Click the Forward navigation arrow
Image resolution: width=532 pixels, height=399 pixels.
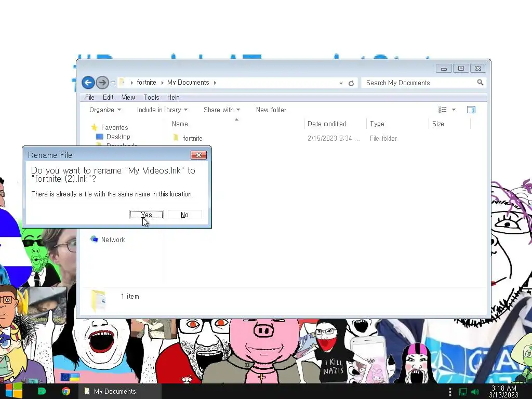(x=102, y=83)
